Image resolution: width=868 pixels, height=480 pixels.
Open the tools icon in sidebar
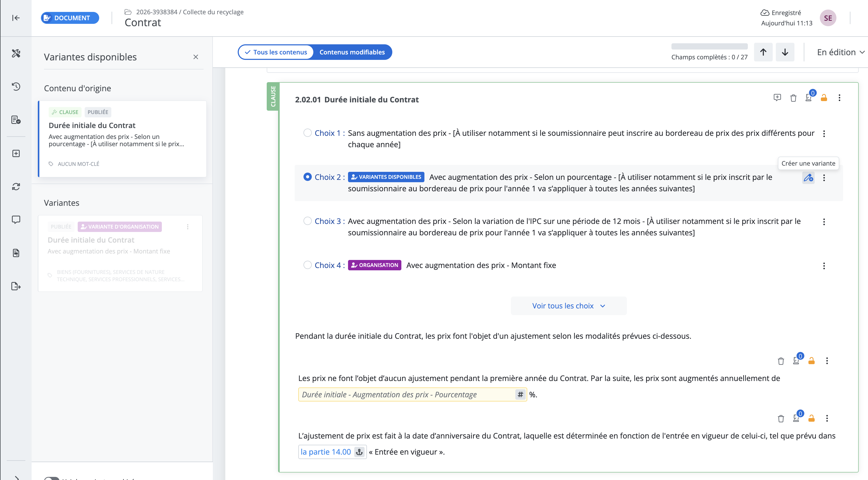(x=16, y=53)
